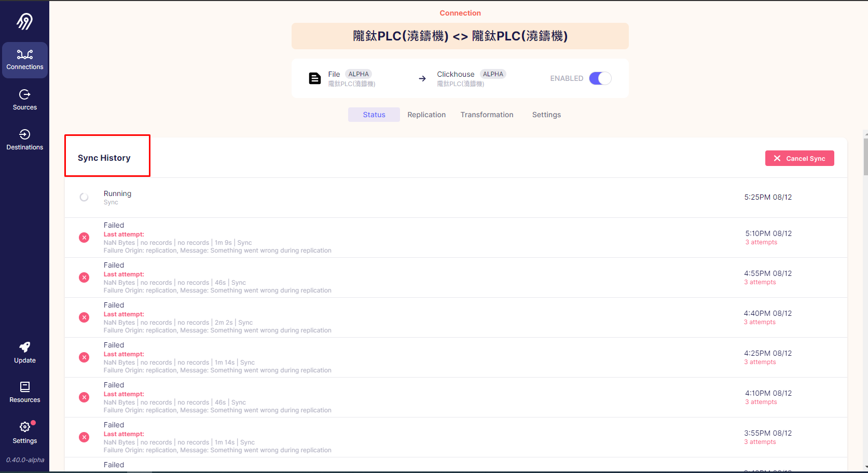Click failure message in 4:40PM failed row
This screenshot has height=473, width=868.
pos(217,330)
